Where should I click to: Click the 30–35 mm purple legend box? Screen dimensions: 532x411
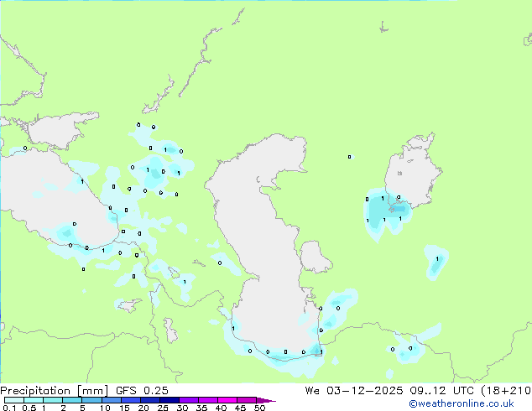189,400
